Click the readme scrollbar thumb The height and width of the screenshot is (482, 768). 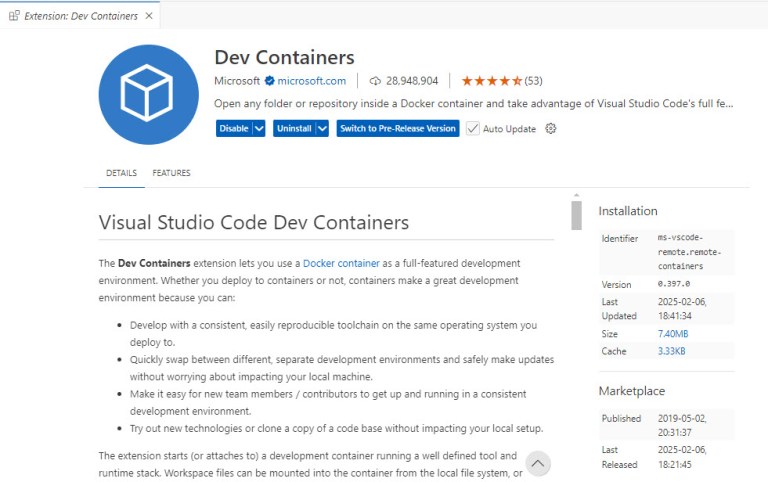(576, 215)
